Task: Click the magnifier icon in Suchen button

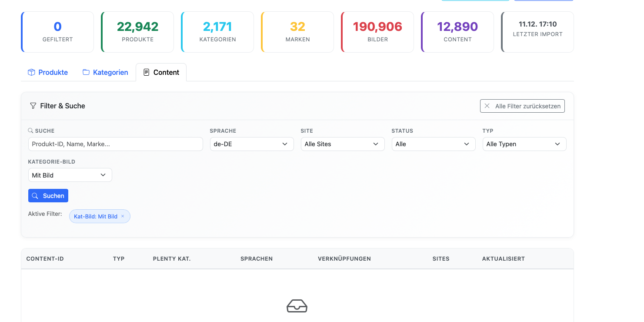Action: 35,196
